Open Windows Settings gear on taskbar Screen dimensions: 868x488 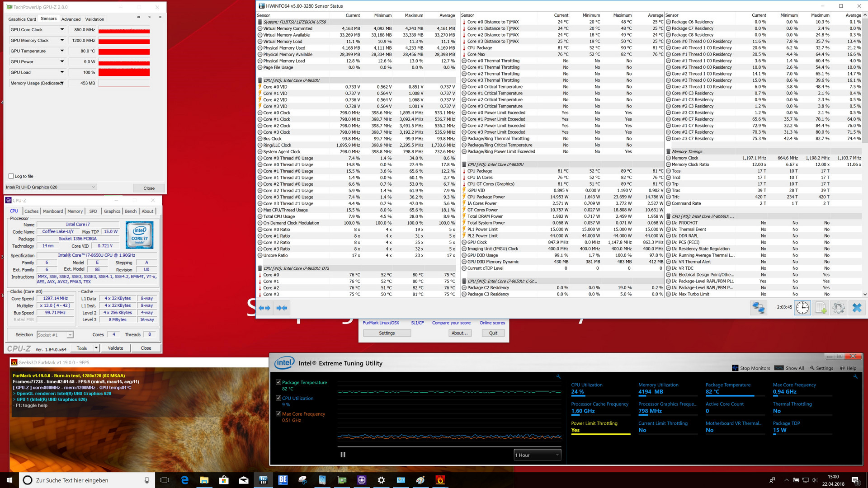pyautogui.click(x=381, y=480)
